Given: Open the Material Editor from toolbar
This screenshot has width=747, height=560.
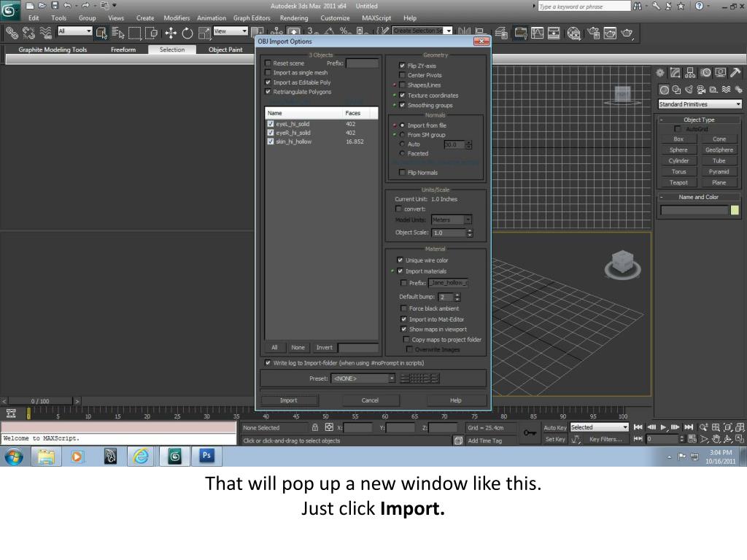Looking at the screenshot, I should pyautogui.click(x=574, y=33).
